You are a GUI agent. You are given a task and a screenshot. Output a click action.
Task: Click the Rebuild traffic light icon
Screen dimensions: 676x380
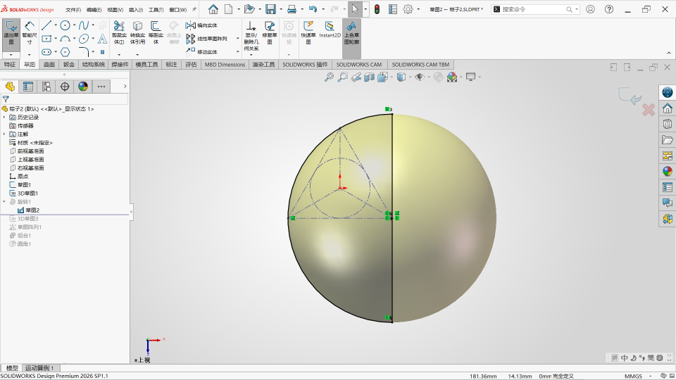(x=377, y=9)
